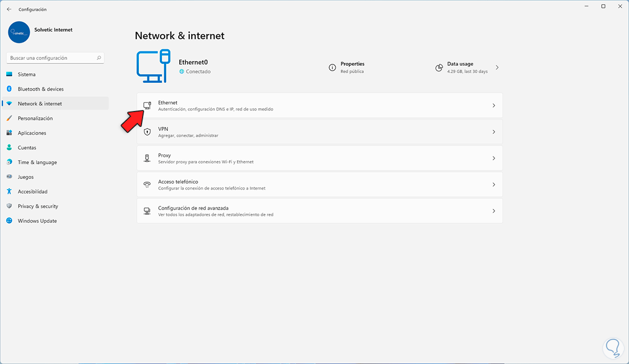Select Windows Update in sidebar
Screen dimensions: 629x364
[37, 221]
